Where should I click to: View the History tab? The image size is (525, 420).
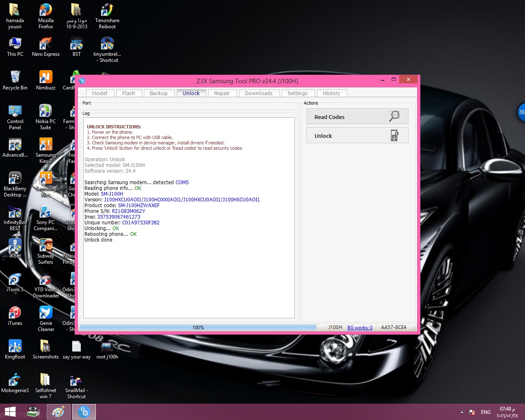pyautogui.click(x=331, y=93)
